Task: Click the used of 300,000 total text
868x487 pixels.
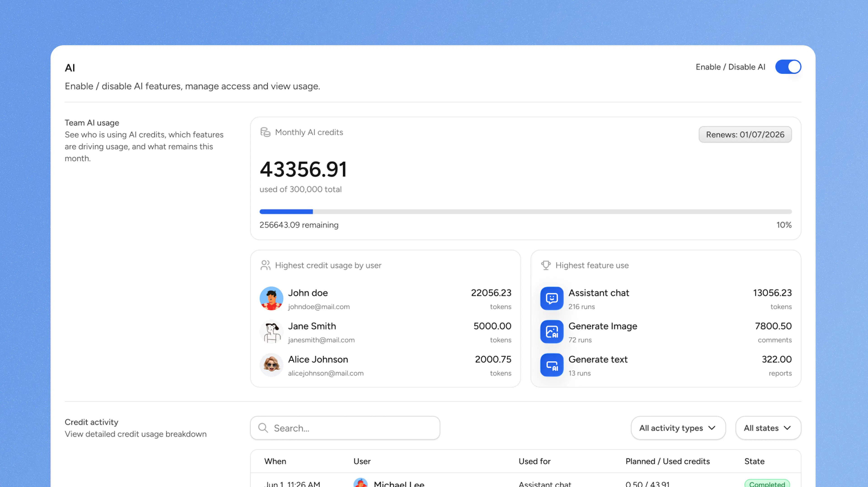Action: [301, 190]
